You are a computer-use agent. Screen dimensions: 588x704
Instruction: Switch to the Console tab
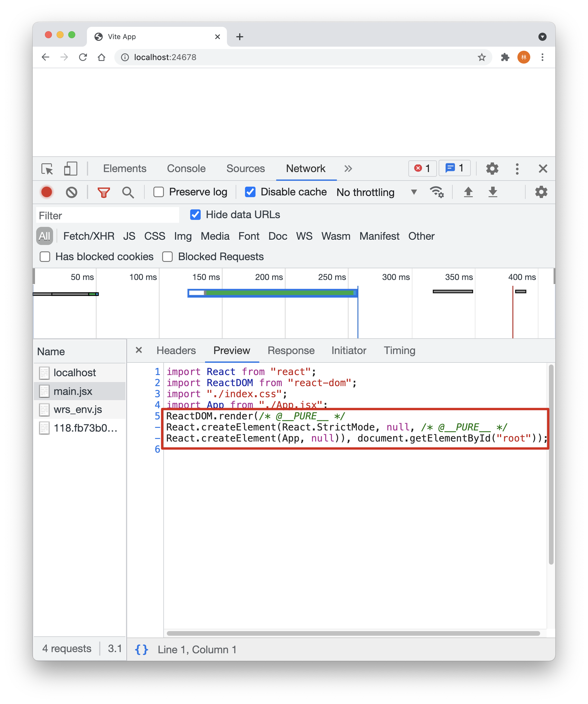point(186,169)
